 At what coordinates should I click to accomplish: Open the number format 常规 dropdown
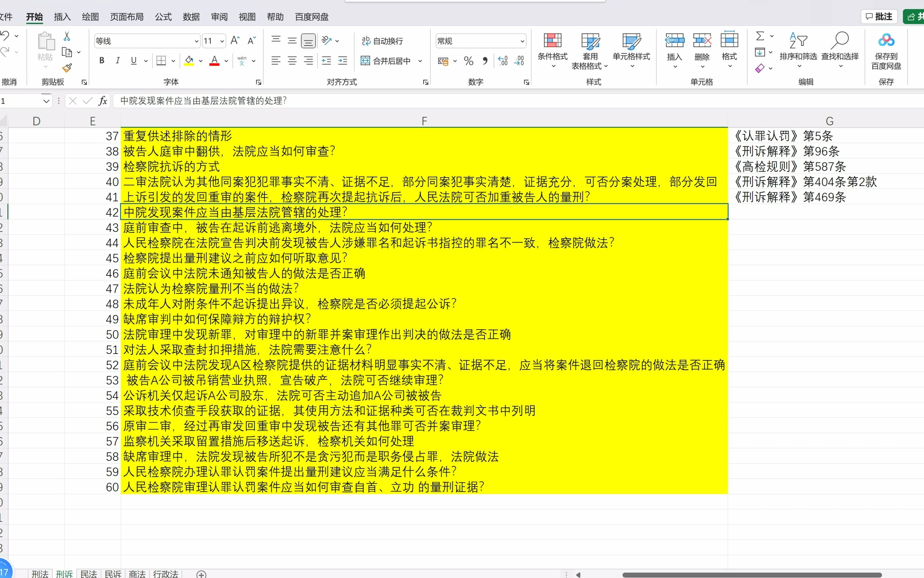522,41
